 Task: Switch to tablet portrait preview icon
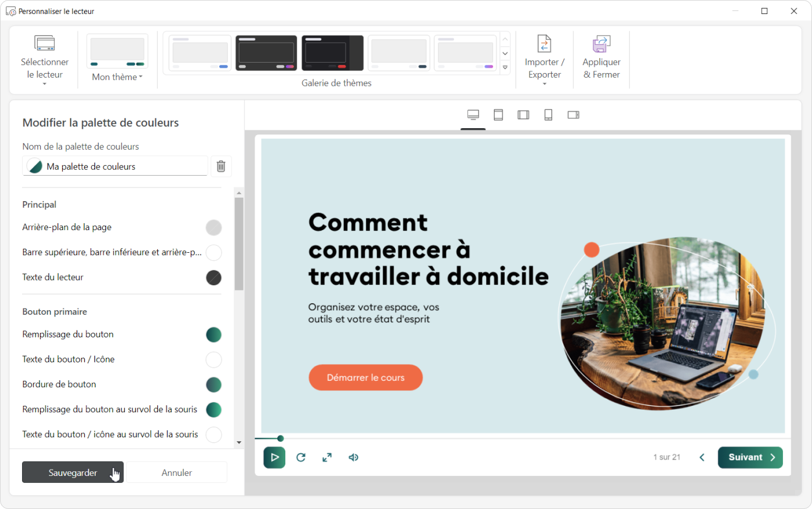tap(498, 115)
